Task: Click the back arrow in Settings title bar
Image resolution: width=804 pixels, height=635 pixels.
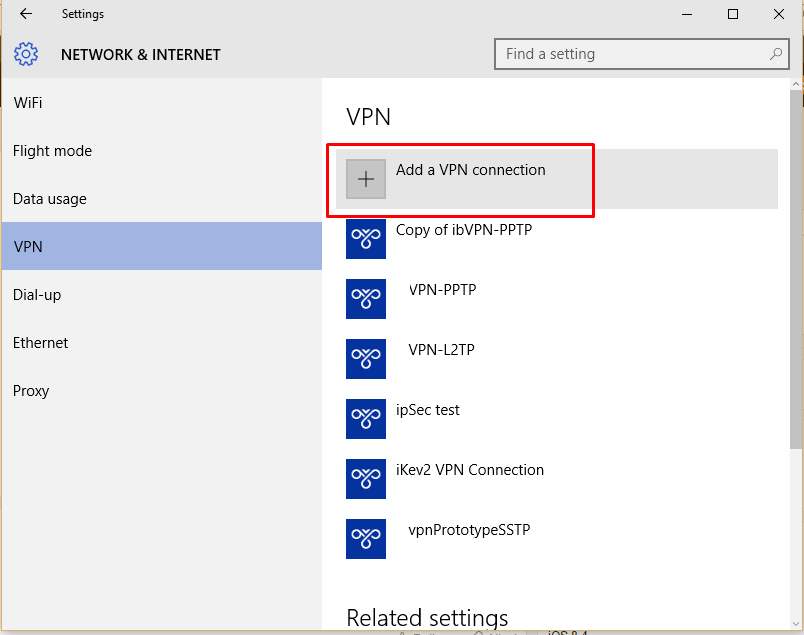Action: [x=26, y=14]
